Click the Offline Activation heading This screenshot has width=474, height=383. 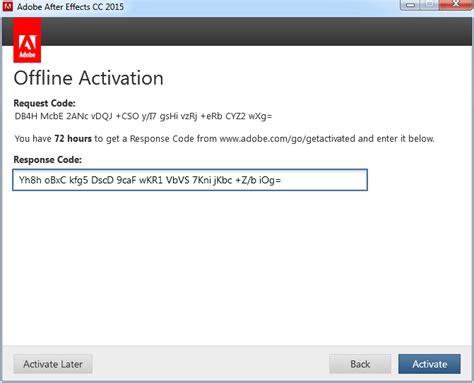point(89,78)
